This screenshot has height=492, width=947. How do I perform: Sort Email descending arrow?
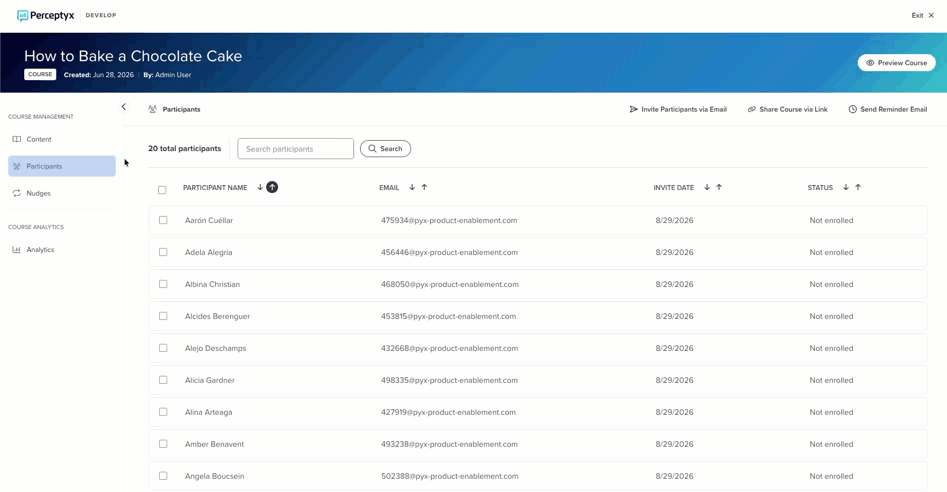tap(412, 187)
